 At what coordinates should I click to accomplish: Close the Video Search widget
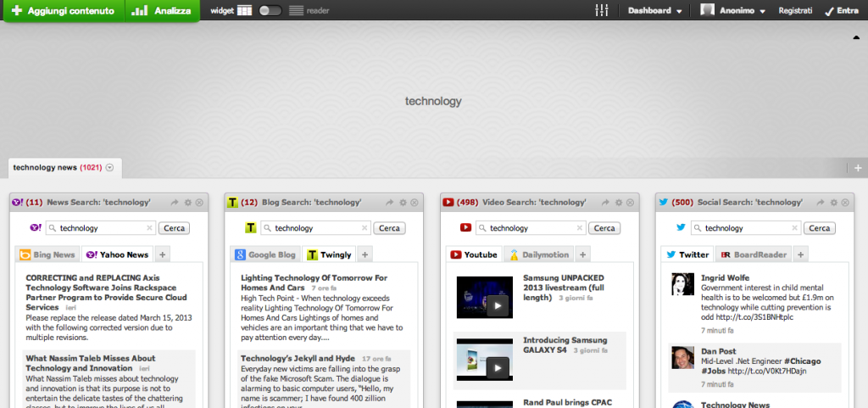(x=630, y=203)
